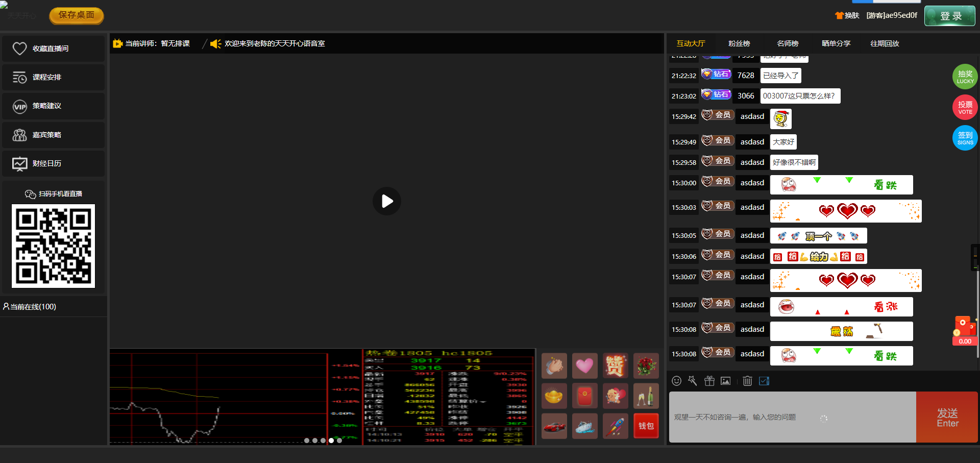Switch to 互动大厅 tab
980x463 pixels.
(x=691, y=43)
